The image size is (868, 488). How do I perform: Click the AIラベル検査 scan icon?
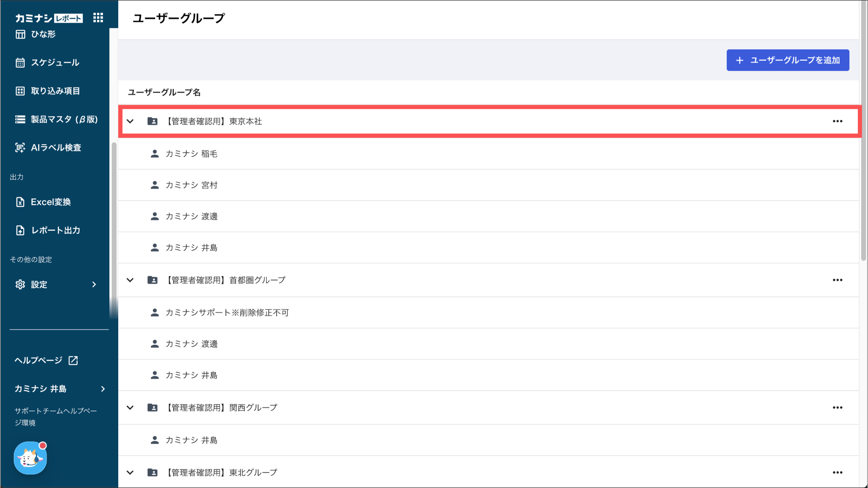tap(20, 148)
